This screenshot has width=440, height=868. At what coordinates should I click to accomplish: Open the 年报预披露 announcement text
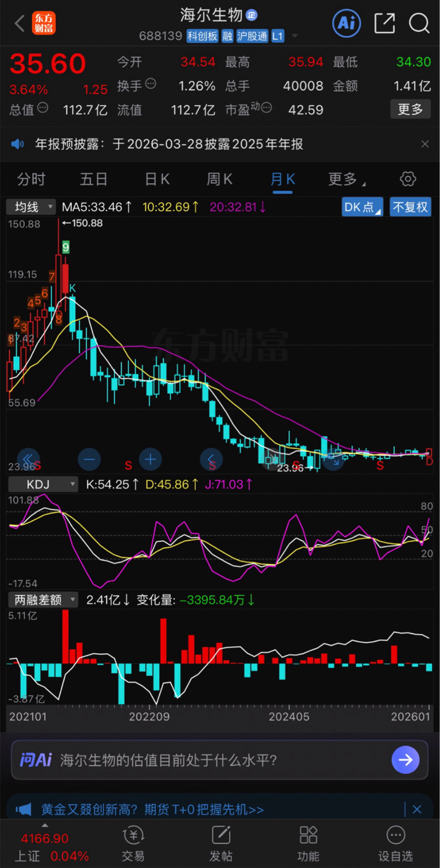click(x=169, y=144)
